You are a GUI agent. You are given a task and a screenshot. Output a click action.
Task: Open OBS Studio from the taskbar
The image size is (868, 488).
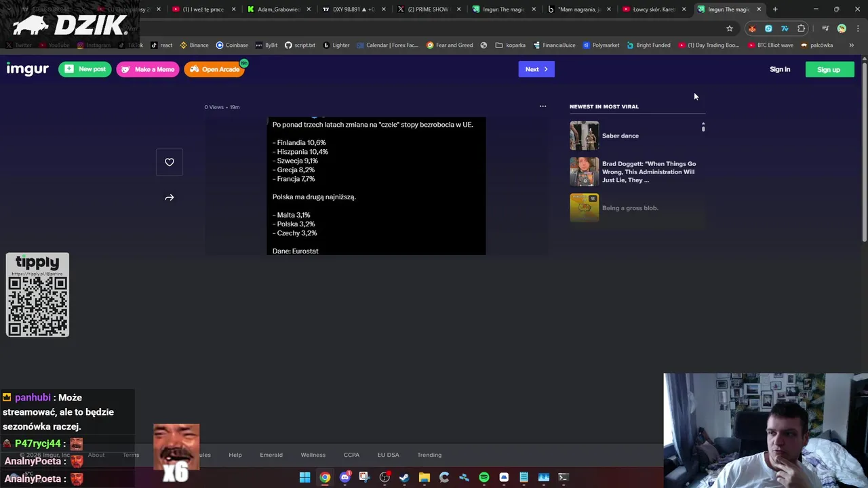coord(384,477)
